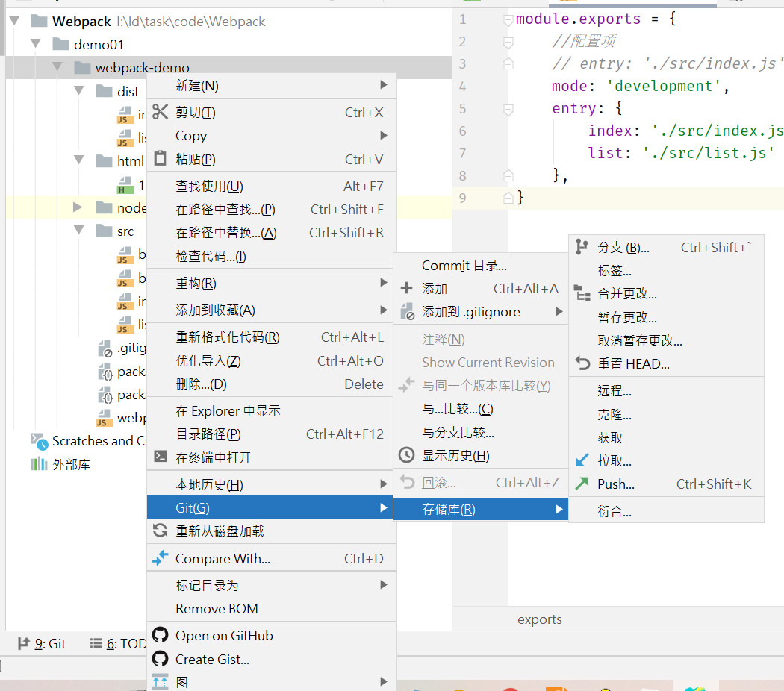
Task: Click the exports breadcrumb in editor
Action: [540, 619]
